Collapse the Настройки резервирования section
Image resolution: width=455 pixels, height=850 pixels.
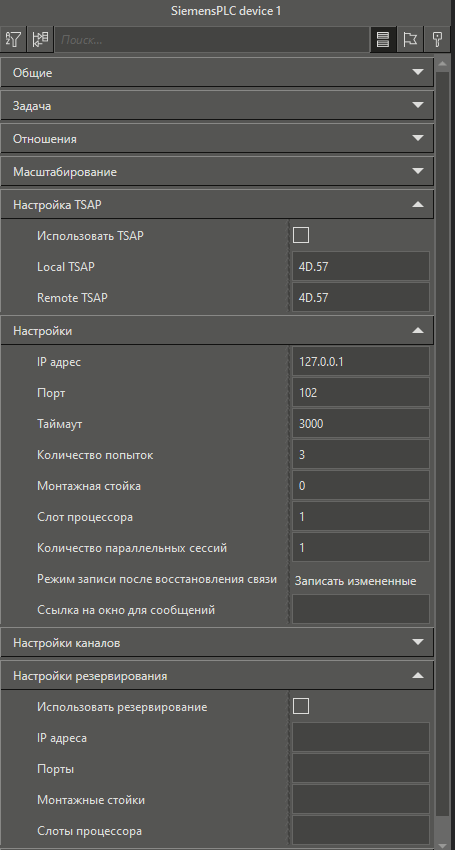click(x=217, y=676)
